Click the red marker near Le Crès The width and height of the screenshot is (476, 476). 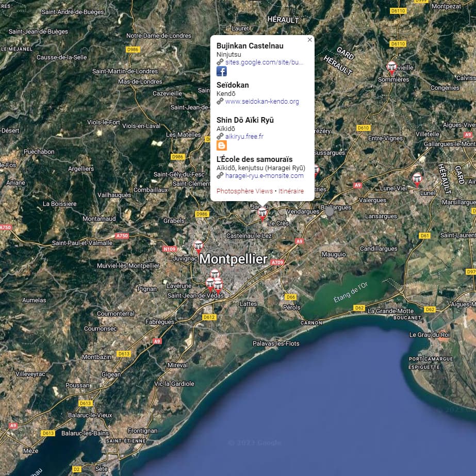click(264, 211)
